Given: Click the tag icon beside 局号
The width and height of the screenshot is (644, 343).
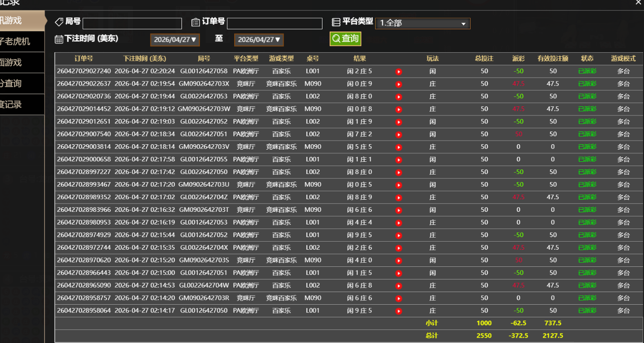Looking at the screenshot, I should click(59, 22).
